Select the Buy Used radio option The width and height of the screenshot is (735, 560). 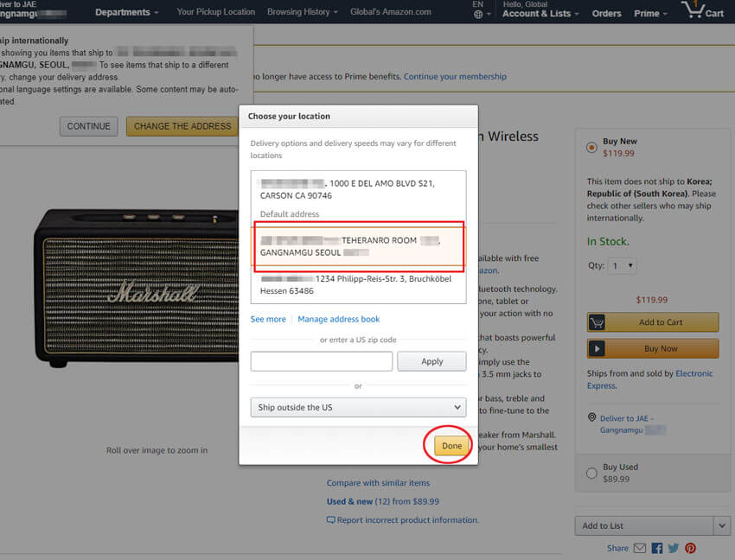[x=591, y=473]
